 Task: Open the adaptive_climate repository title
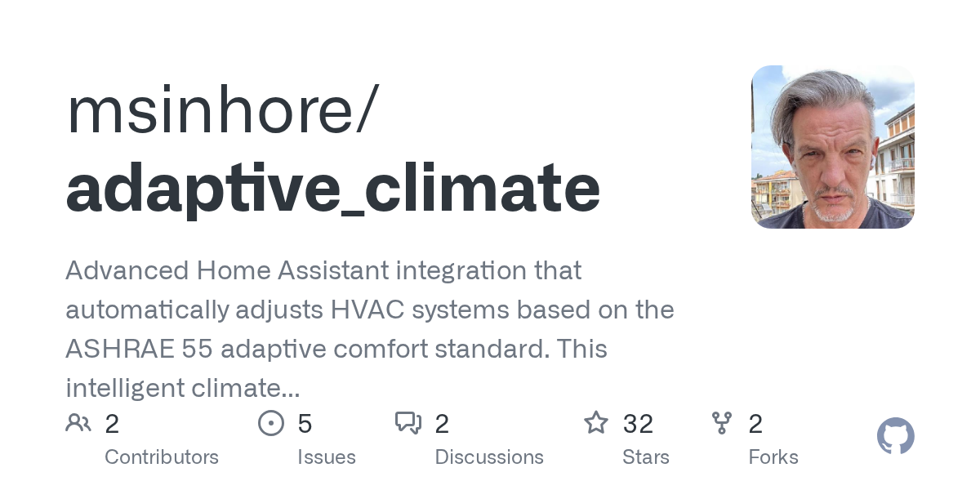(333, 188)
